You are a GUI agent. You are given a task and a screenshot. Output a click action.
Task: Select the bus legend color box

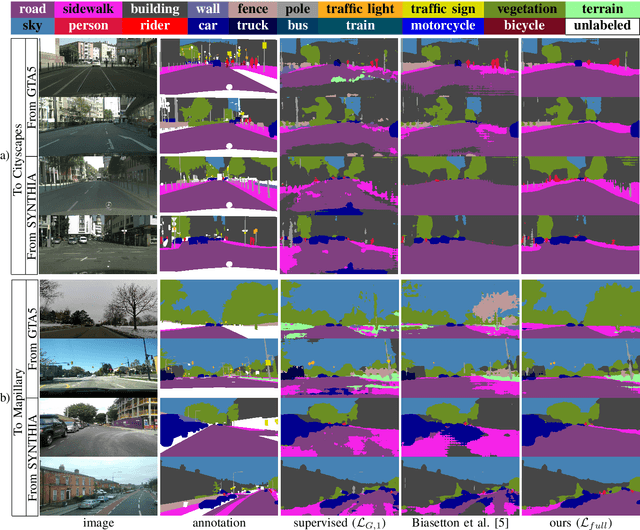(298, 26)
